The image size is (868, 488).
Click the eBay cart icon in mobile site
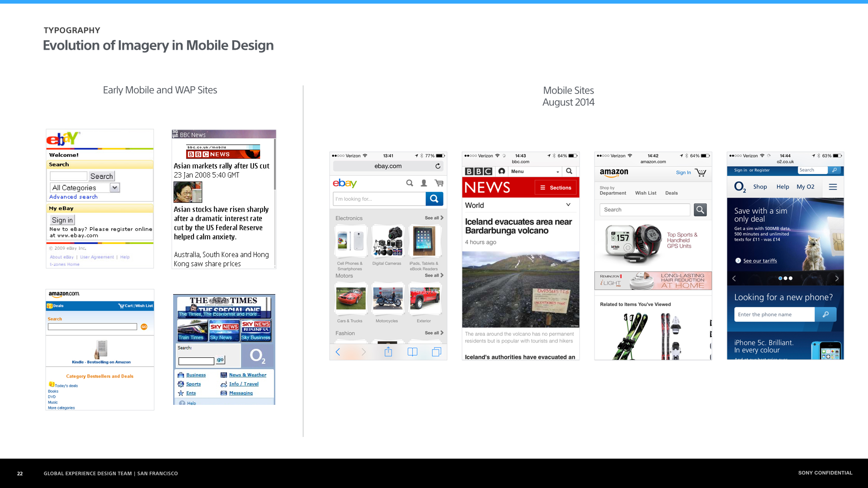pyautogui.click(x=439, y=183)
